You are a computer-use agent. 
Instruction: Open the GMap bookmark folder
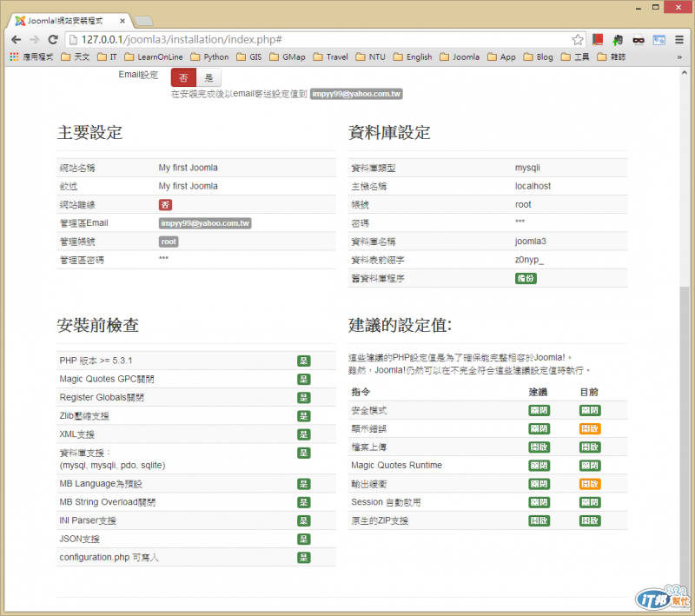(288, 56)
